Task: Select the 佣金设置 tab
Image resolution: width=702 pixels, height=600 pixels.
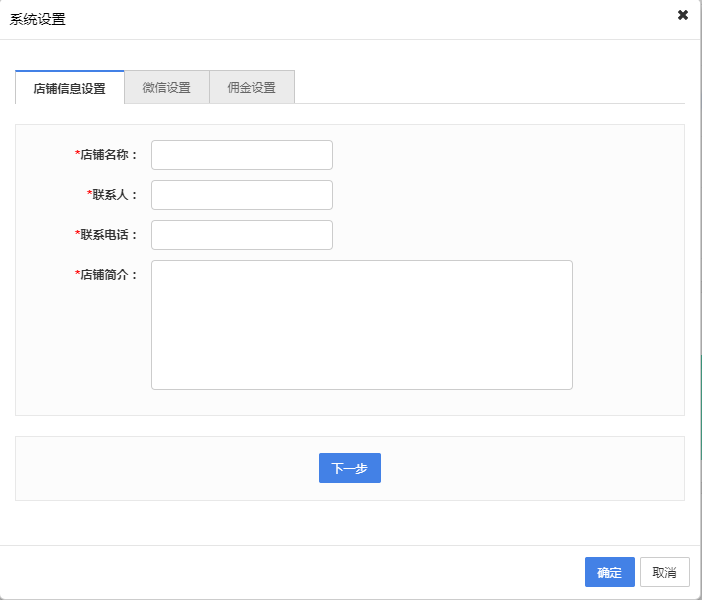Action: [251, 88]
